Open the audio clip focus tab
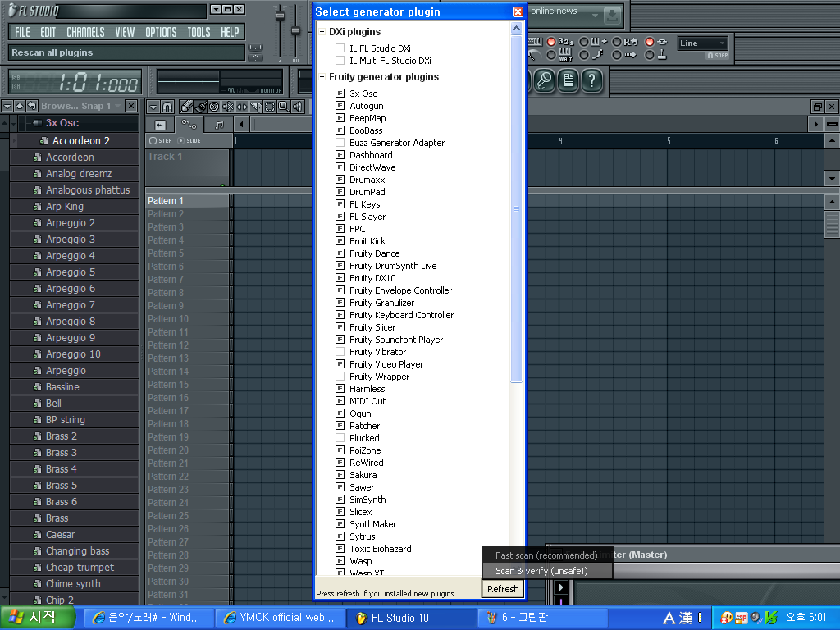This screenshot has height=630, width=840. point(161,125)
